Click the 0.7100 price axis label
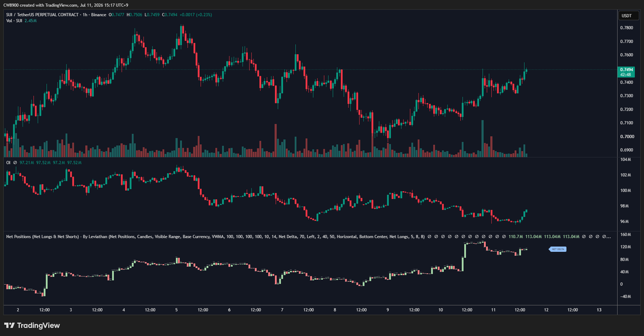Viewport: 644px width, 336px height. (626, 123)
